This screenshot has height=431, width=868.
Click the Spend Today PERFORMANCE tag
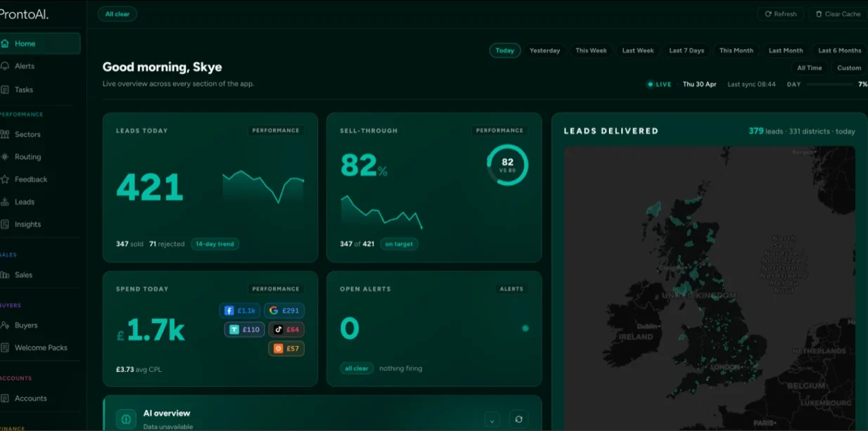tap(276, 289)
